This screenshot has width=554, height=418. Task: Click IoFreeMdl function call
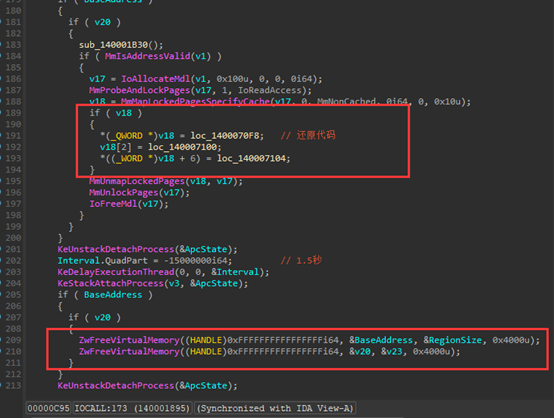[113, 204]
